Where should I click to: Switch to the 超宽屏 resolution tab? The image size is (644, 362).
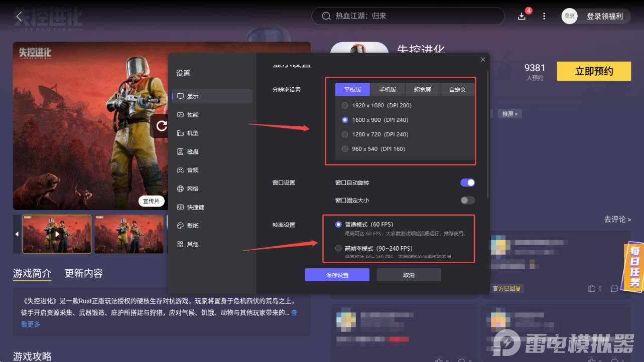(423, 90)
